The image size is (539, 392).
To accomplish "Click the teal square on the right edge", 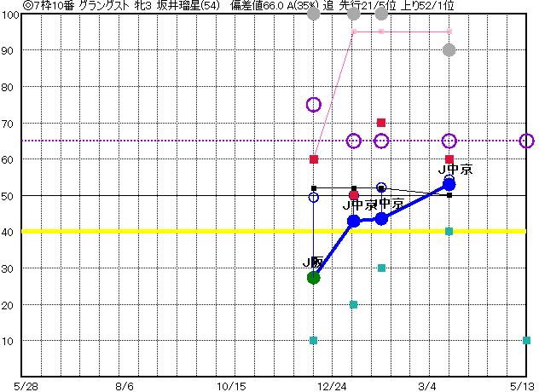I will [526, 340].
